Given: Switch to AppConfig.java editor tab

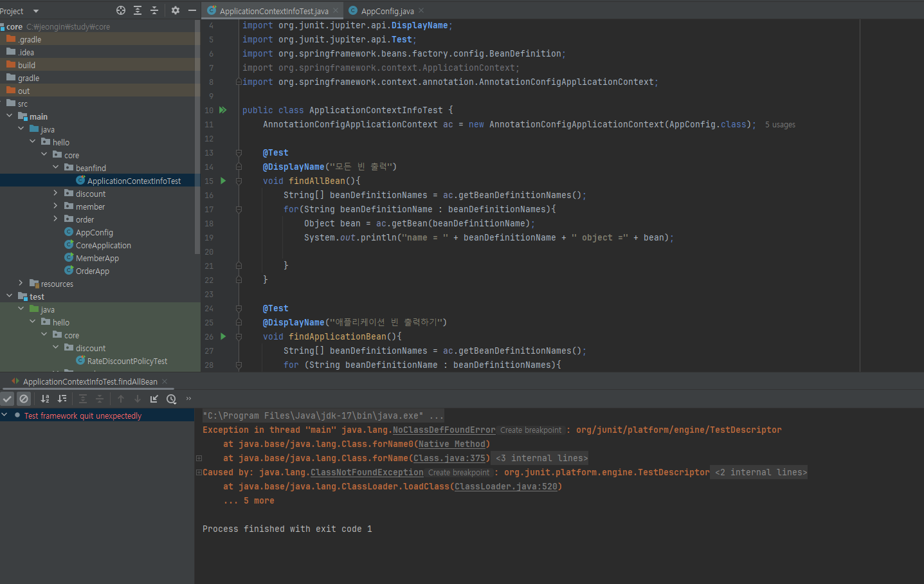Looking at the screenshot, I should pyautogui.click(x=388, y=11).
